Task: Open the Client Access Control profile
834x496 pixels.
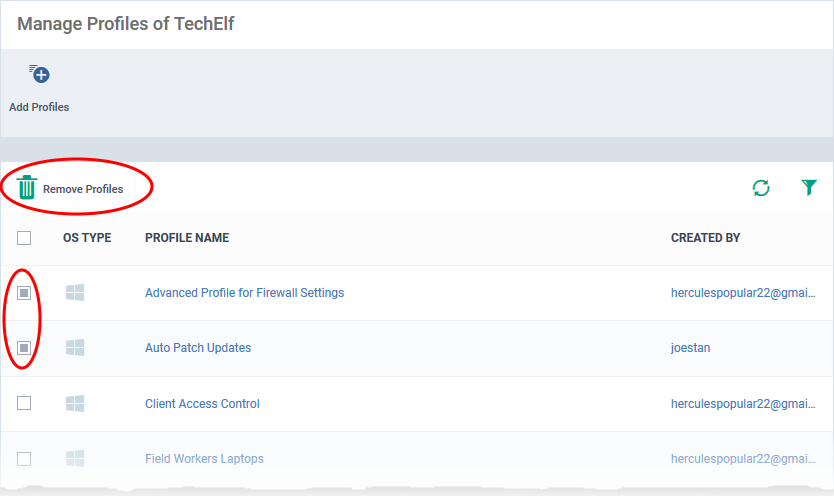Action: coord(202,403)
